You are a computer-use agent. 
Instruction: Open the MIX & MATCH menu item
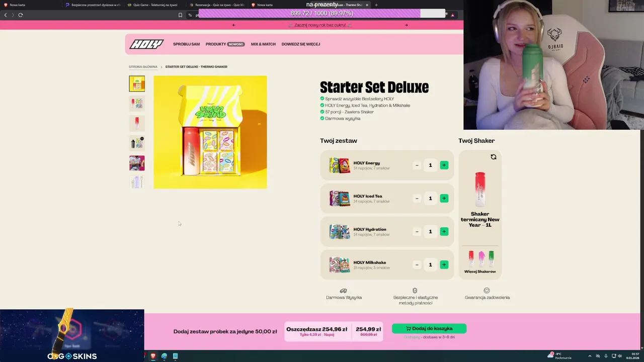point(263,44)
